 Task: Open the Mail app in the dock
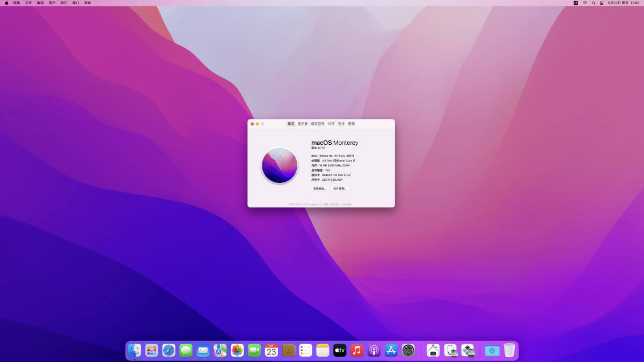[x=203, y=350]
